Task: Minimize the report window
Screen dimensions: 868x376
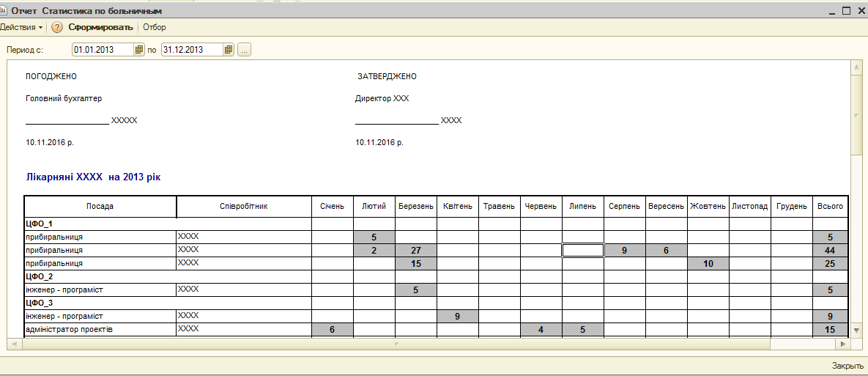Action: [x=831, y=11]
